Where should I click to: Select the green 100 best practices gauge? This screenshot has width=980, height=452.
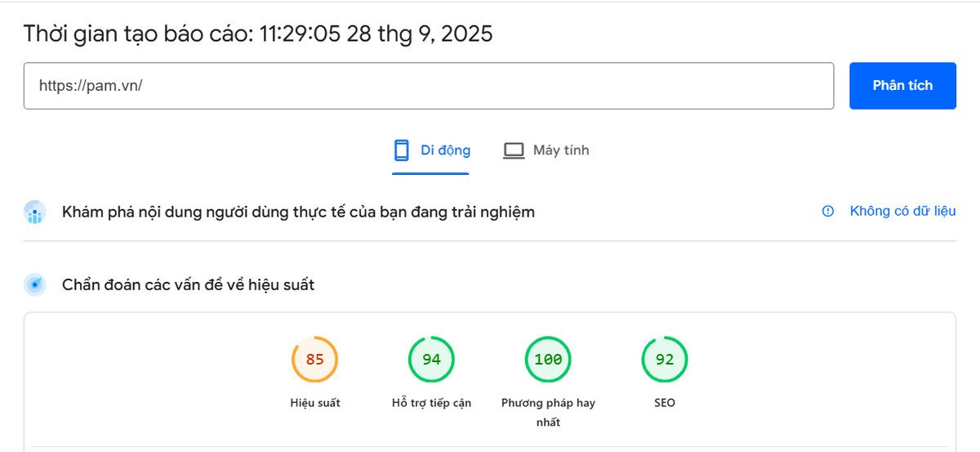(548, 360)
